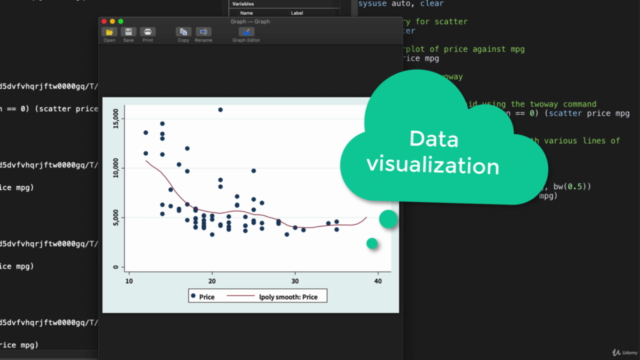Select the 15,000 y-axis label

coord(116,118)
